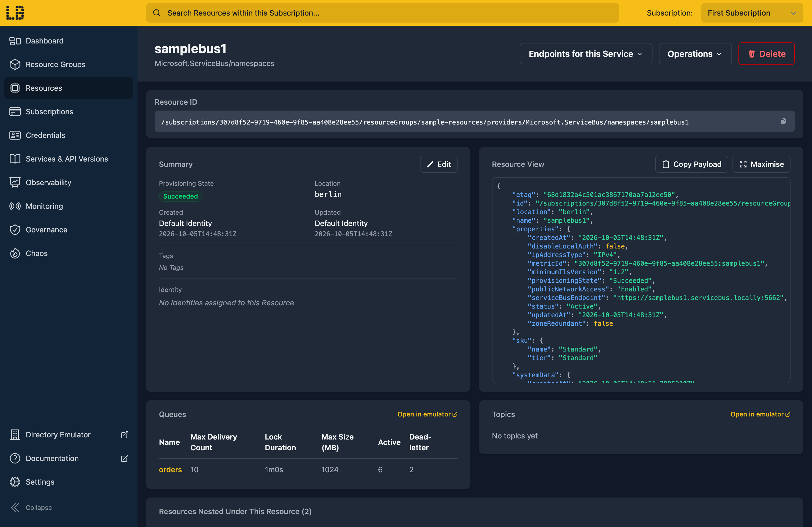The width and height of the screenshot is (812, 527).
Task: Click the LocalStack logo icon
Action: click(15, 13)
